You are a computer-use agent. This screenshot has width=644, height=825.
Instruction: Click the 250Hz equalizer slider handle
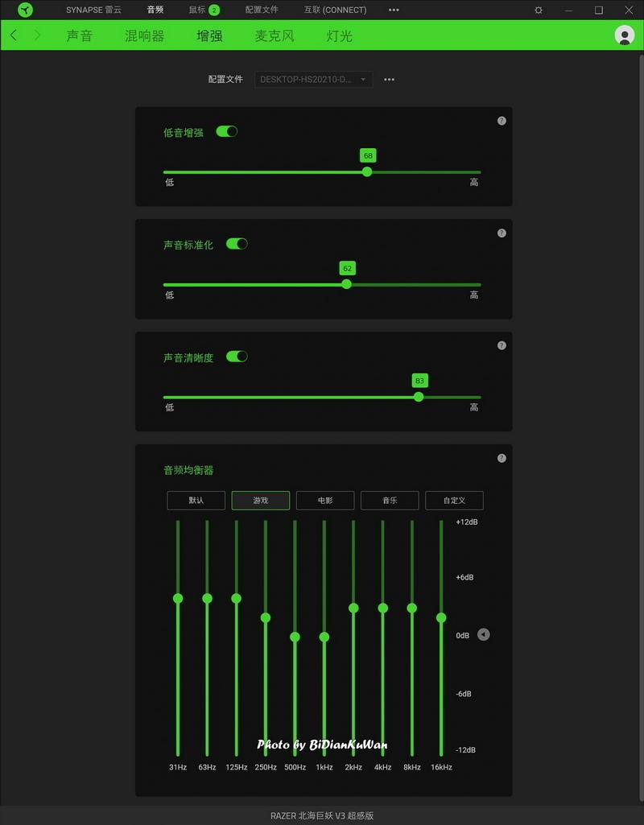pyautogui.click(x=266, y=617)
